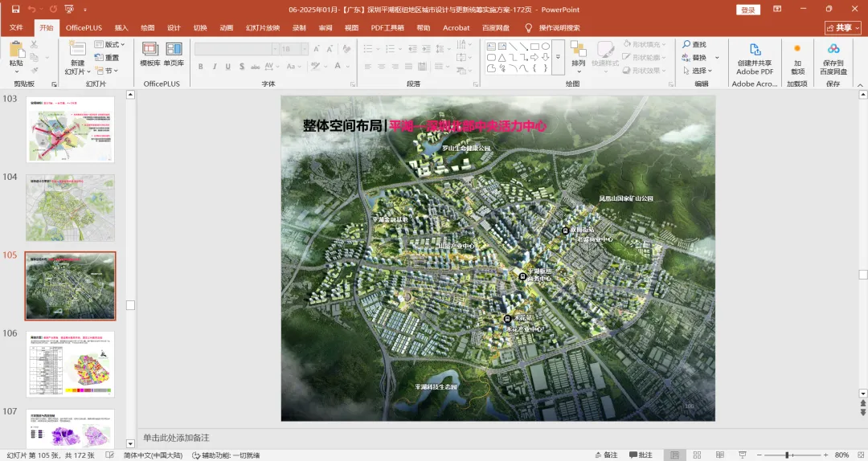Select the text box shape in gallery

click(491, 47)
